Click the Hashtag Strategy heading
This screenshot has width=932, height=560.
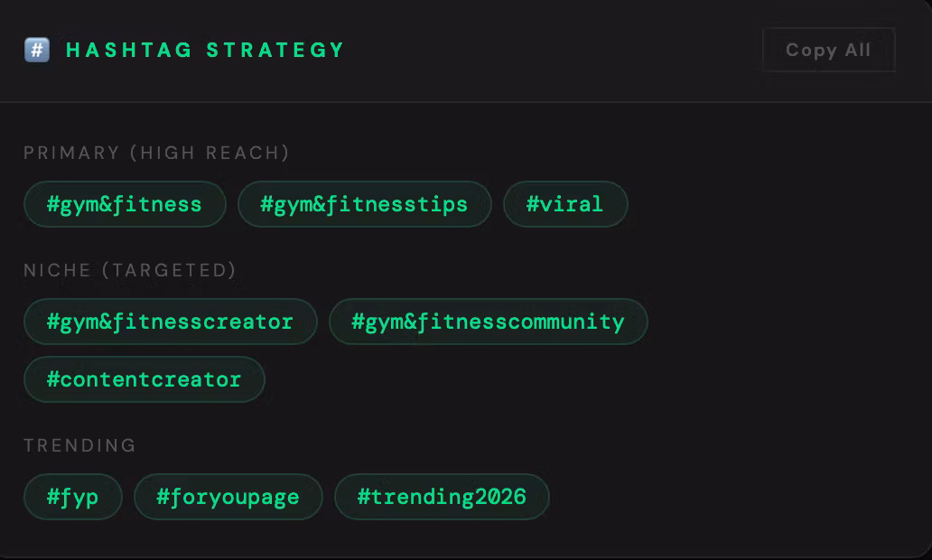(x=205, y=50)
